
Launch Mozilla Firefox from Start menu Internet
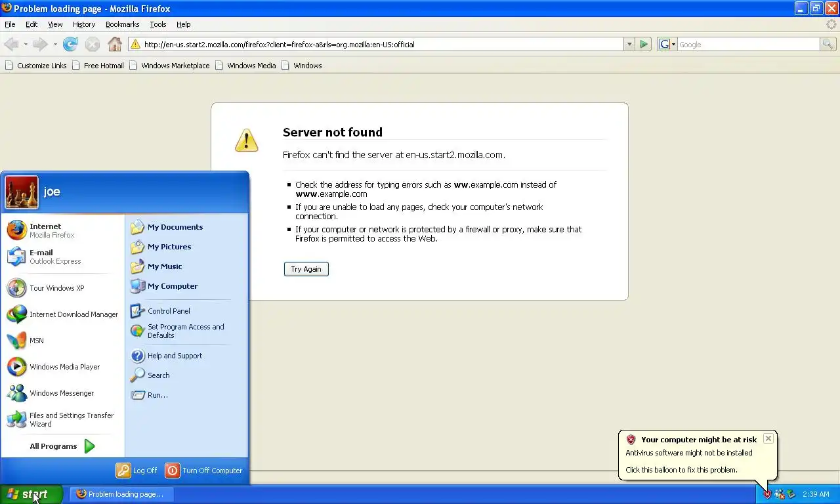[x=62, y=230]
